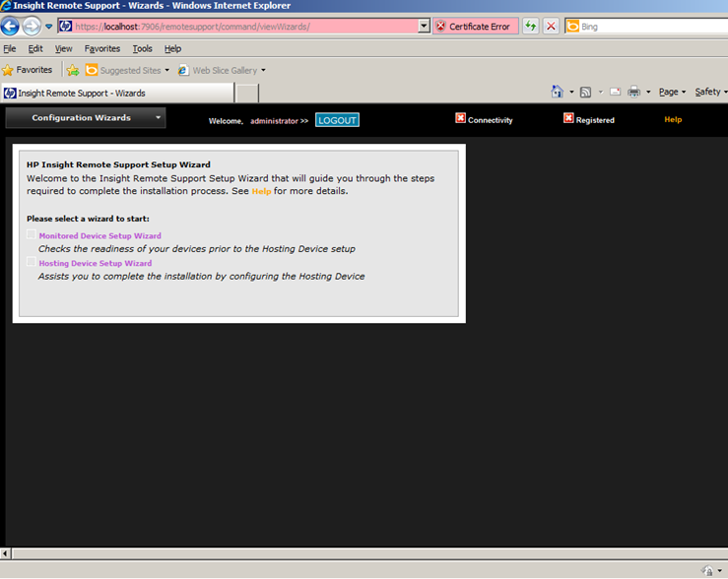The width and height of the screenshot is (728, 579).
Task: Click the Connectivity status label
Action: [x=491, y=120]
